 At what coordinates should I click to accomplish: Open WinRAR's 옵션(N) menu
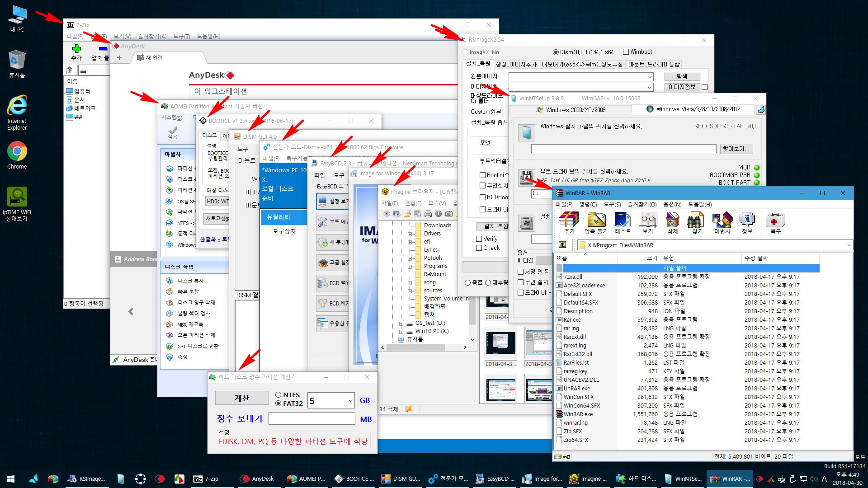[x=672, y=205]
